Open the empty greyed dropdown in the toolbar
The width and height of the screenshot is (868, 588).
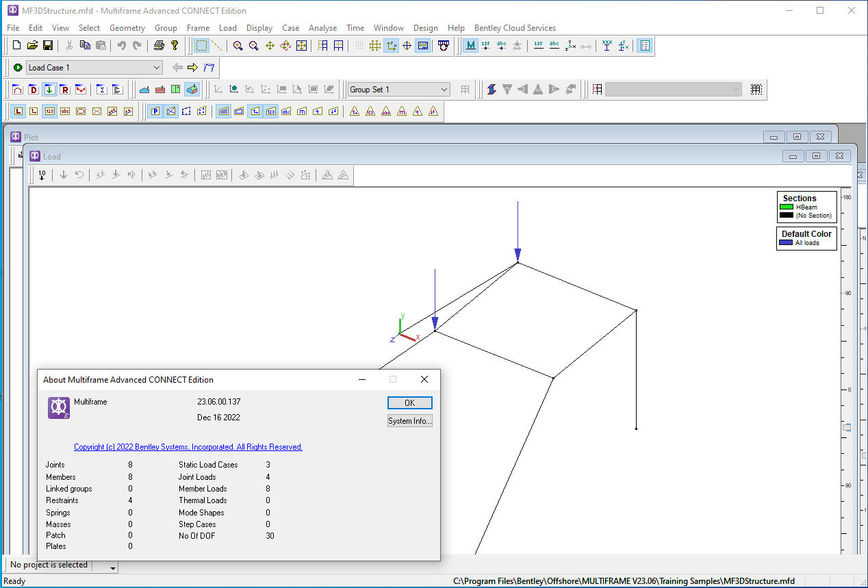(x=674, y=90)
